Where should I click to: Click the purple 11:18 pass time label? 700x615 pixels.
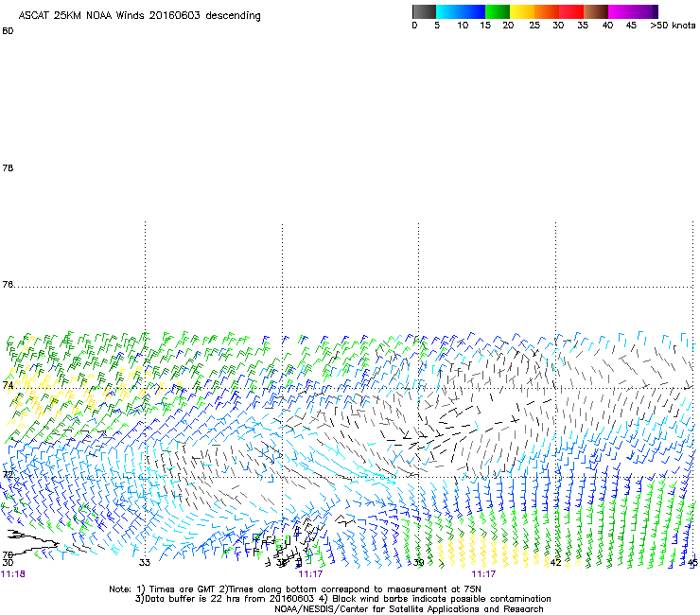13,574
